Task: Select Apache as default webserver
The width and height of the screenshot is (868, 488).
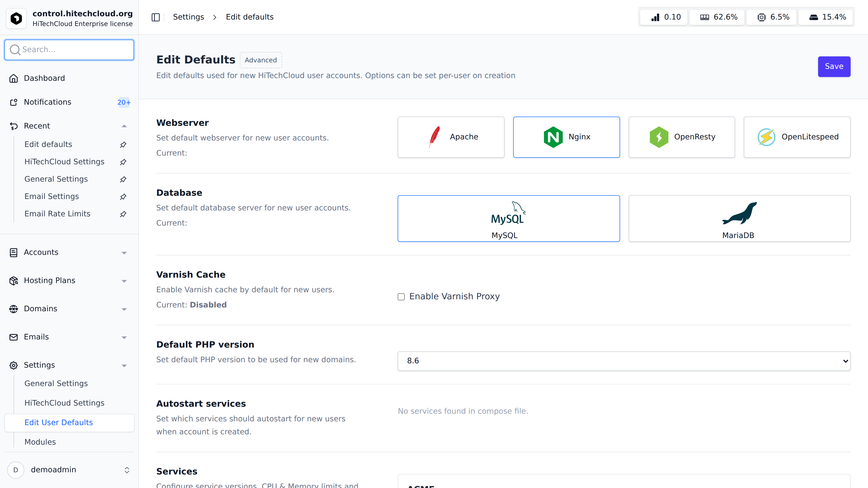Action: point(451,137)
